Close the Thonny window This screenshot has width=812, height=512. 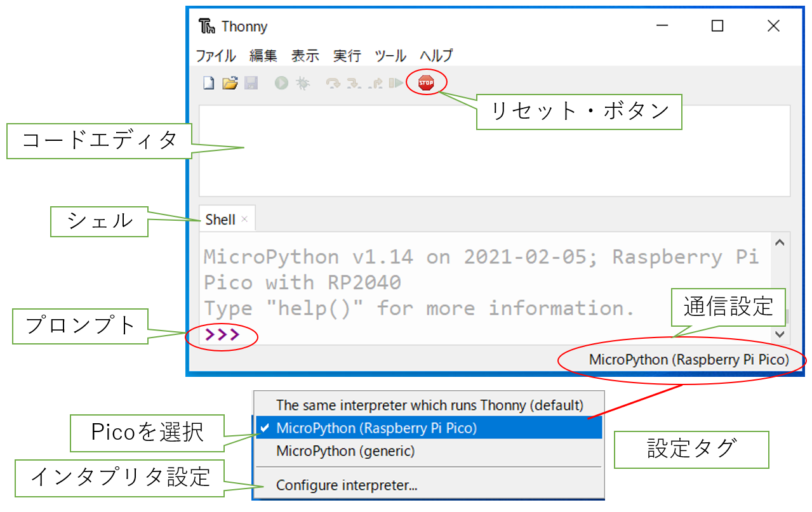pos(773,26)
